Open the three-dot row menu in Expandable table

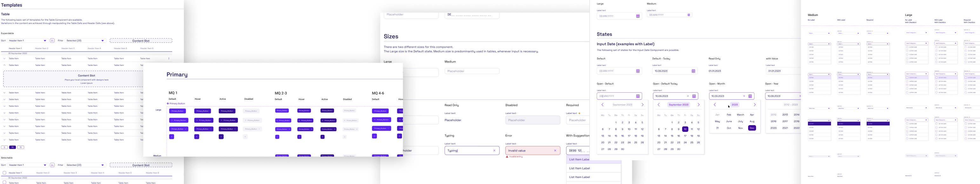[x=169, y=58]
